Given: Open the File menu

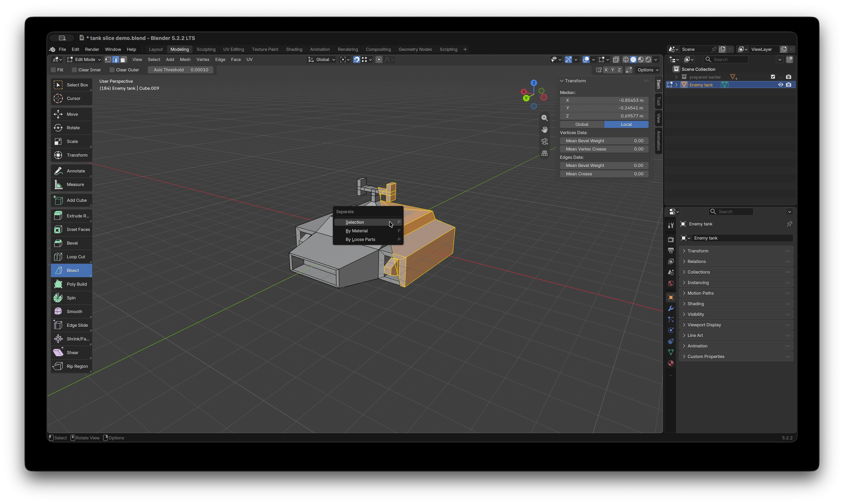Looking at the screenshot, I should (x=62, y=49).
